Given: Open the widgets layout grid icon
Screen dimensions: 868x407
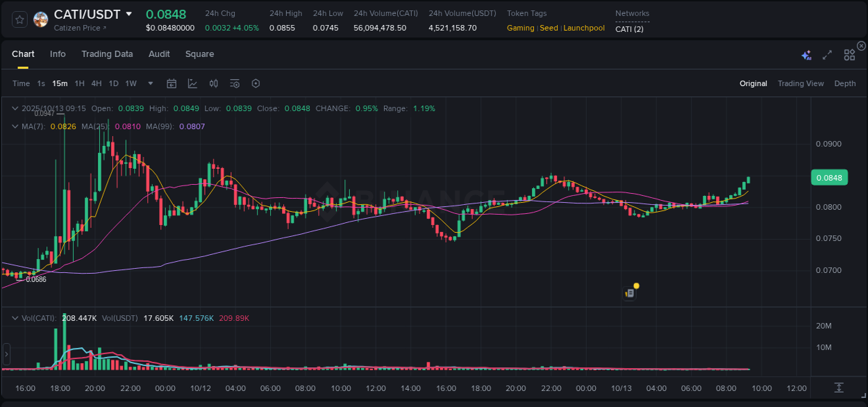Looking at the screenshot, I should pyautogui.click(x=849, y=54).
